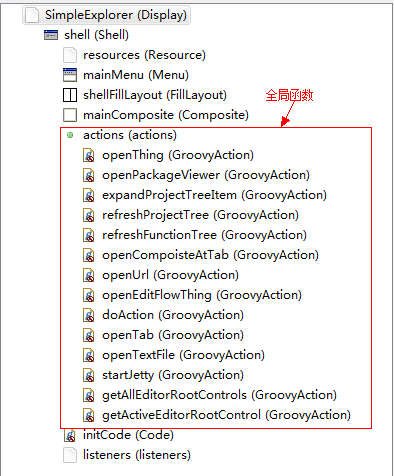This screenshot has width=394, height=476.
Task: Select listeners (listeners) item
Action: click(137, 455)
